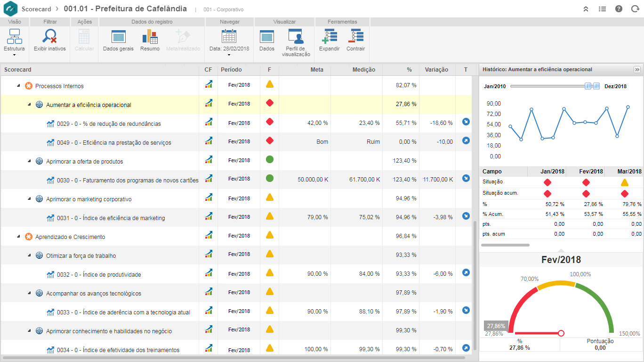Open the Estrutura view icon
The image size is (644, 362).
[x=14, y=37]
